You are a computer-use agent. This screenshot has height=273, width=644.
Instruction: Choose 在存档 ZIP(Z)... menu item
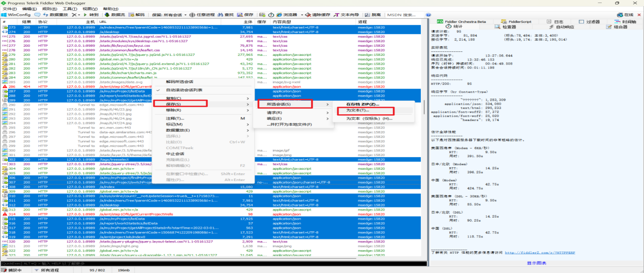point(374,104)
